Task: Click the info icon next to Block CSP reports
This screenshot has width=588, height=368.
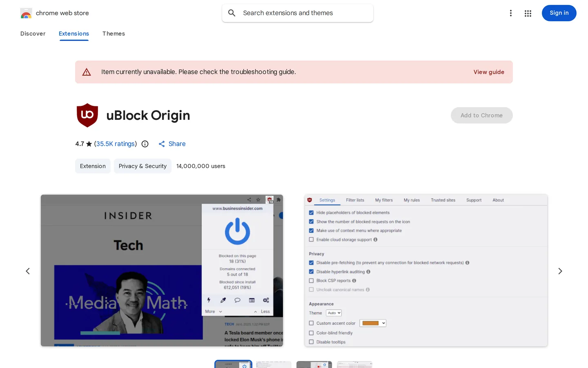Action: [x=354, y=281]
